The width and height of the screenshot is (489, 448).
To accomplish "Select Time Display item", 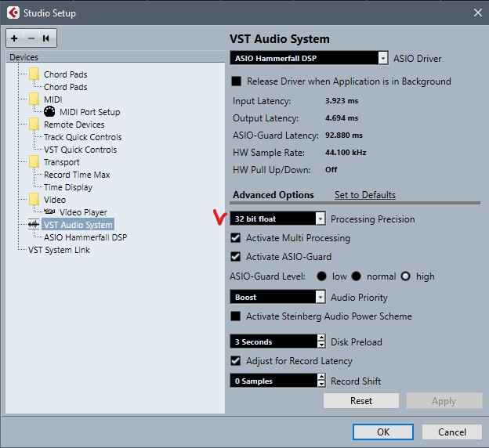I will click(68, 187).
